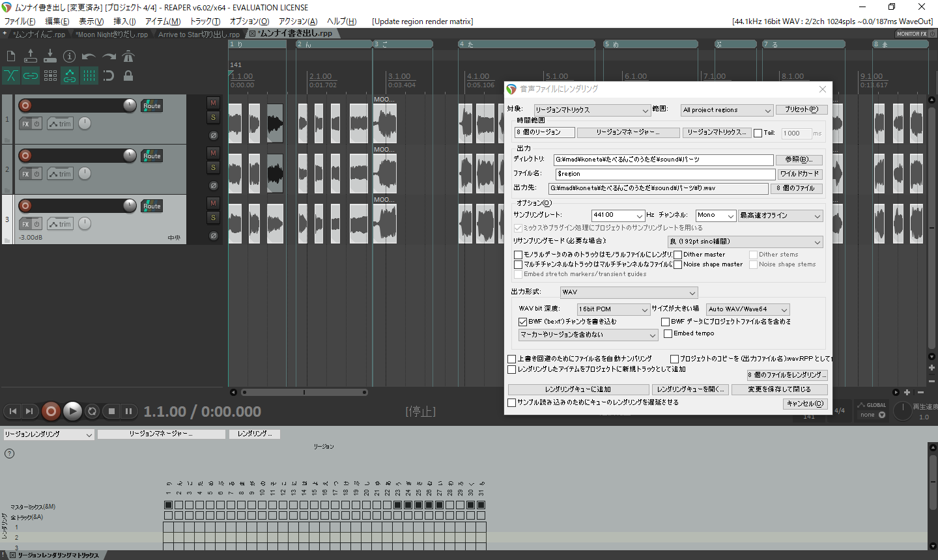Open the 44100 sampling rate dropdown
The image size is (938, 560).
[618, 215]
